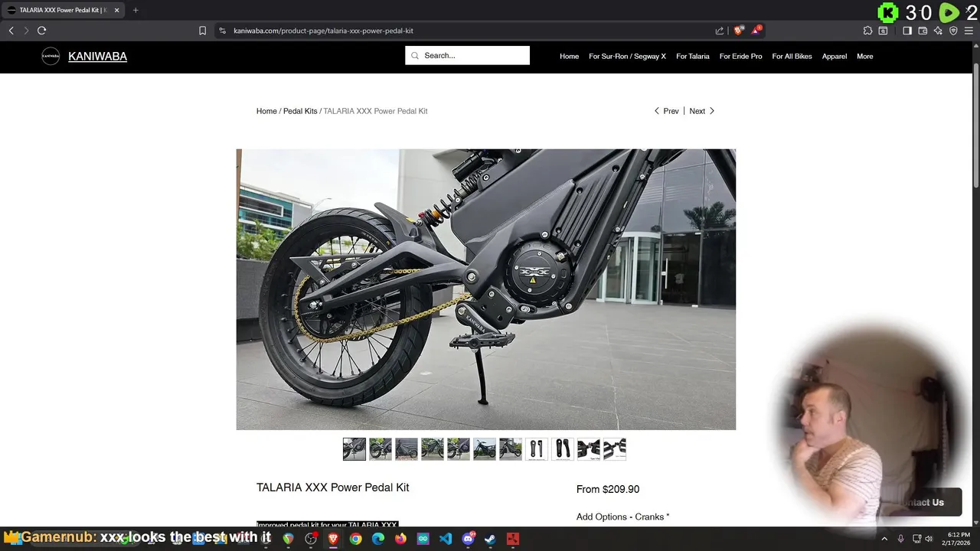Open Leo AI sparkle icon

click(x=938, y=31)
